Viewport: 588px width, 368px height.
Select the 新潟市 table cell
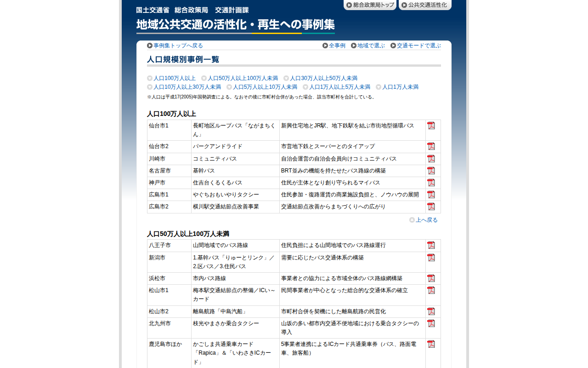[x=169, y=262]
